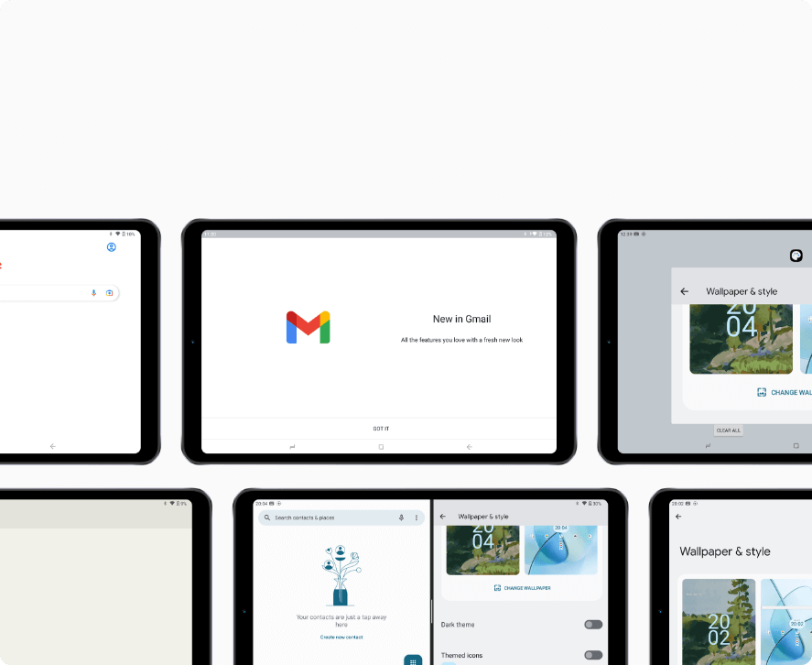Image resolution: width=812 pixels, height=665 pixels.
Task: Tap the home nav square on Gmail tablet
Action: (x=381, y=447)
